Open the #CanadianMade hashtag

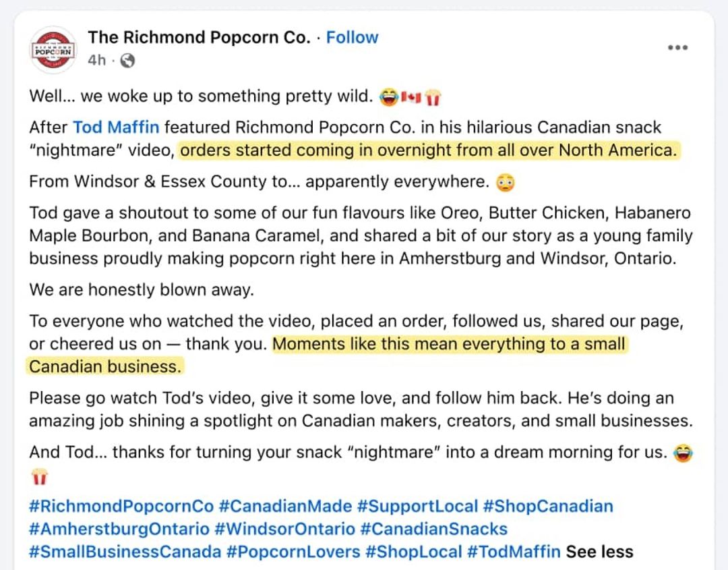[285, 506]
